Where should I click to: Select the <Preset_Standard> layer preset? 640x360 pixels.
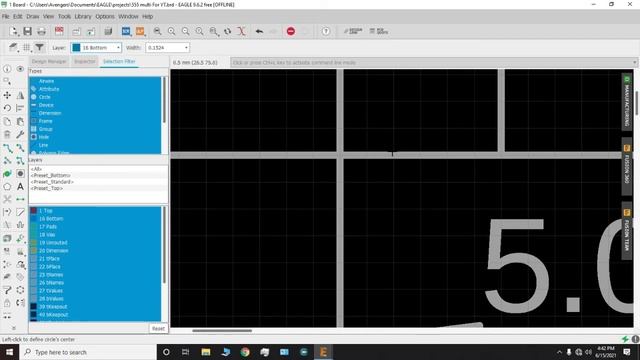point(52,182)
